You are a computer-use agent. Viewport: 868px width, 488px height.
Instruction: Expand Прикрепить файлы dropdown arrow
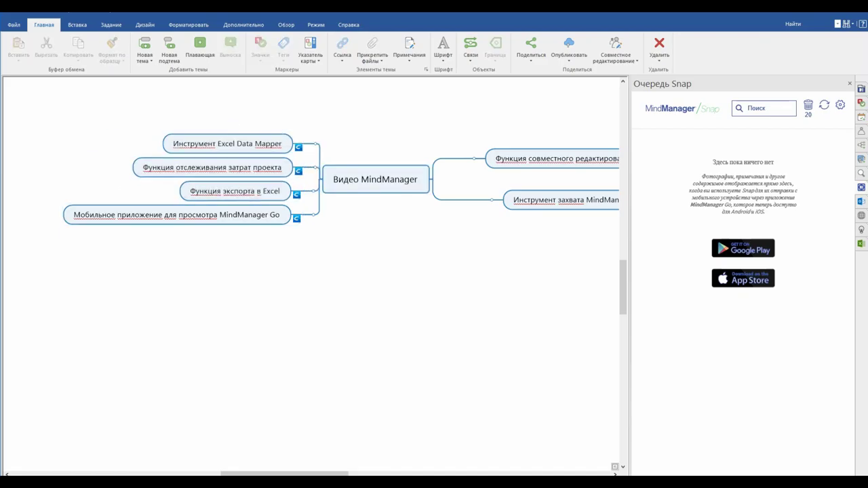point(381,61)
